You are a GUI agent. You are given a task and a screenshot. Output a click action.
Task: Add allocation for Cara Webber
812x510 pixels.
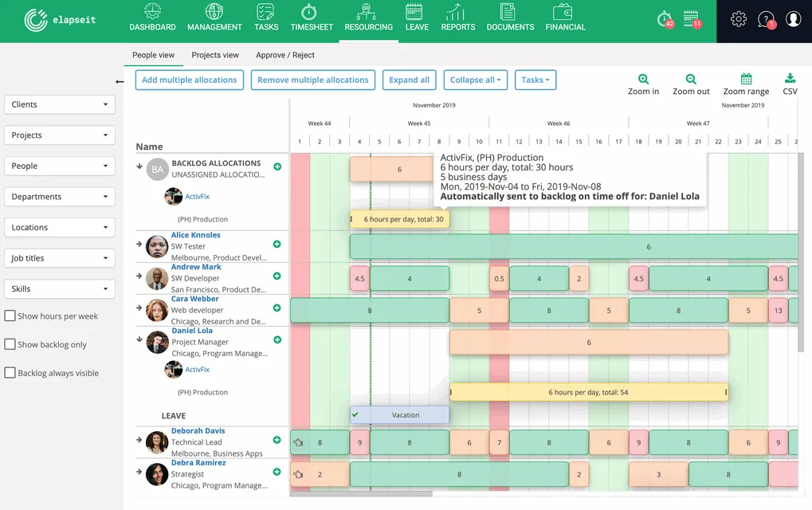[x=277, y=308]
